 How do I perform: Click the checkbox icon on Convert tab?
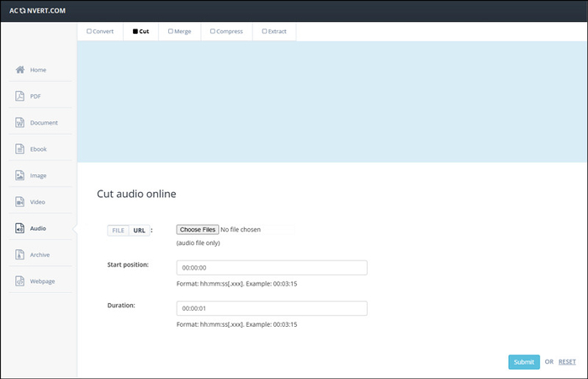89,31
